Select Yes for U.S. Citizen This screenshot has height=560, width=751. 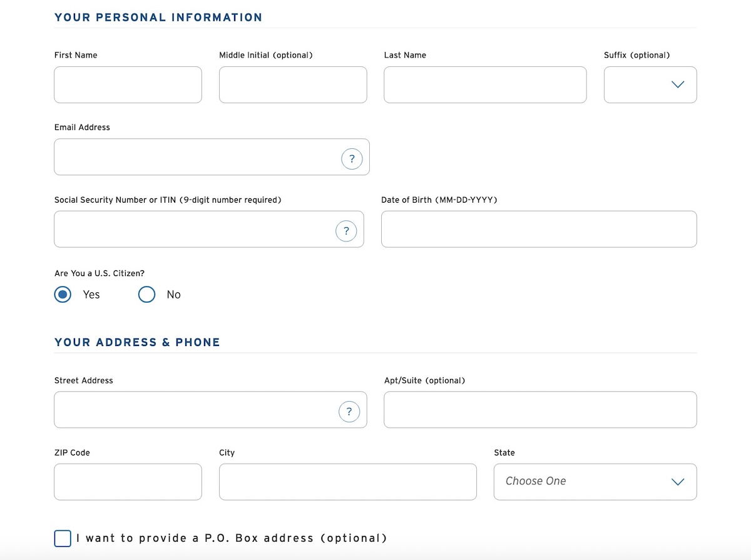63,295
